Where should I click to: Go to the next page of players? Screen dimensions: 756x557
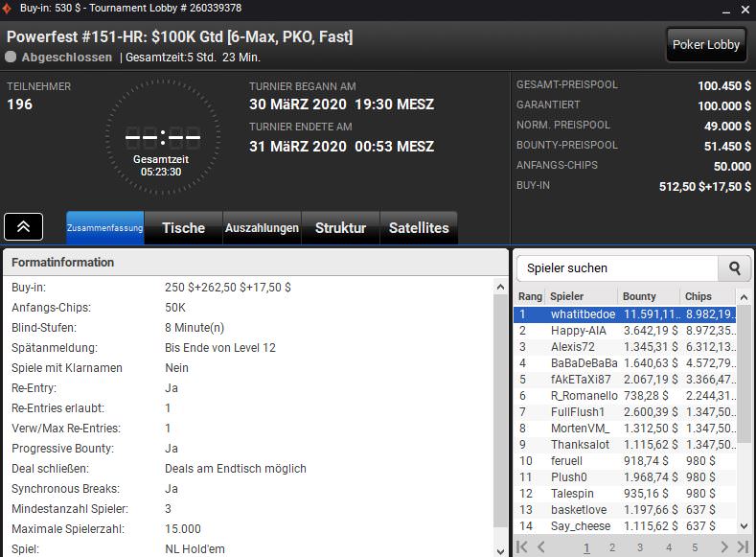(x=724, y=547)
